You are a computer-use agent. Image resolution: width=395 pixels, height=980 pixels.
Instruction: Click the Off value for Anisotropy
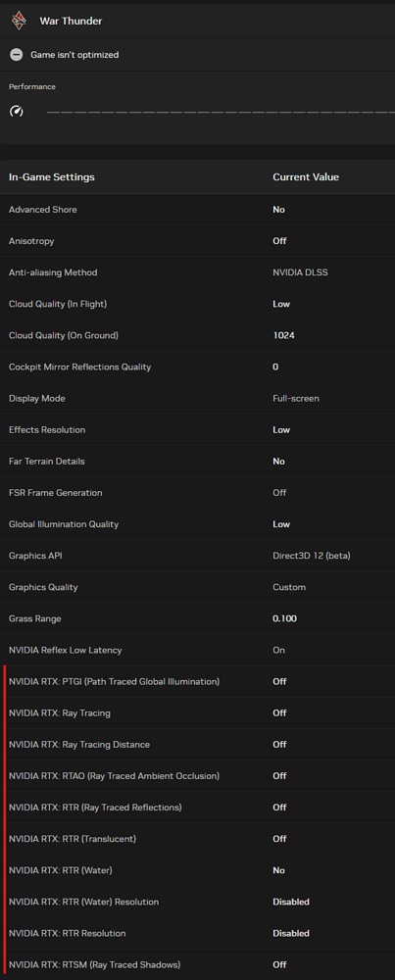pyautogui.click(x=279, y=241)
